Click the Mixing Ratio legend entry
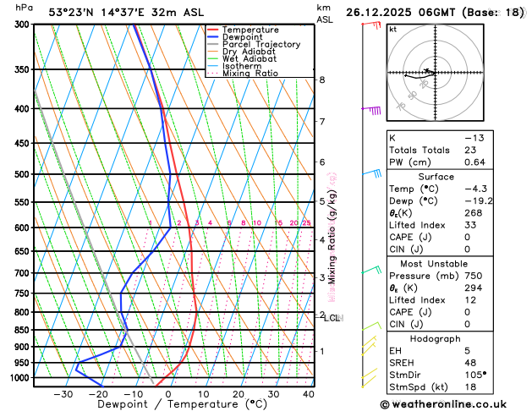The image size is (532, 411). click(243, 74)
